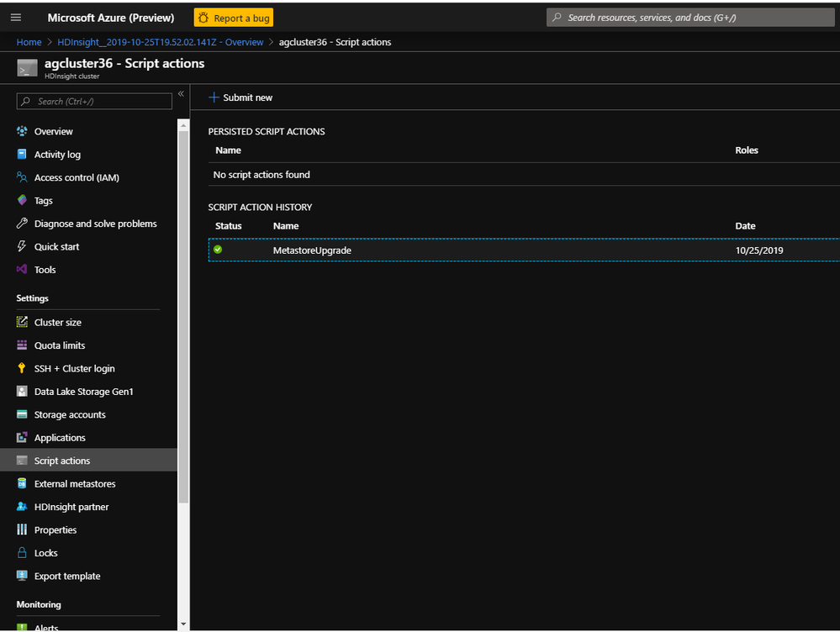Click the Status column header in history

coord(228,225)
